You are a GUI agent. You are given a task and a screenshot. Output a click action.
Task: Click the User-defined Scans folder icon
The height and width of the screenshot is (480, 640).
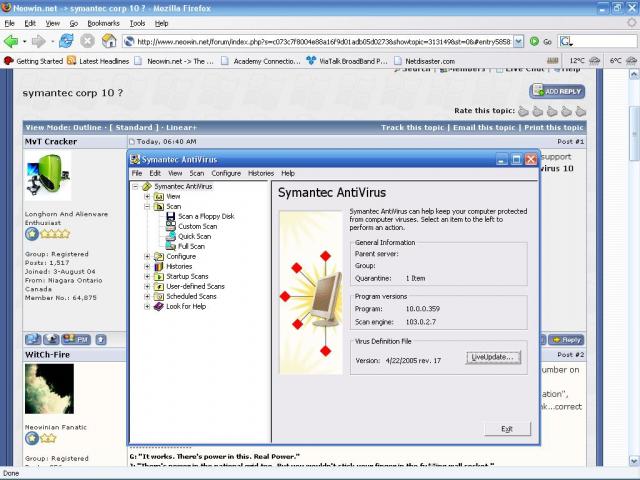tap(158, 287)
